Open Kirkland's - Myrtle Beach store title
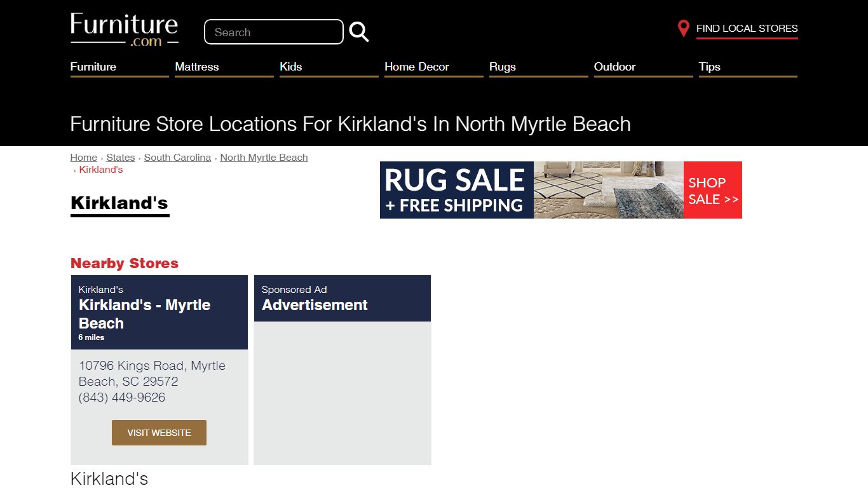Image resolution: width=868 pixels, height=488 pixels. (x=145, y=314)
